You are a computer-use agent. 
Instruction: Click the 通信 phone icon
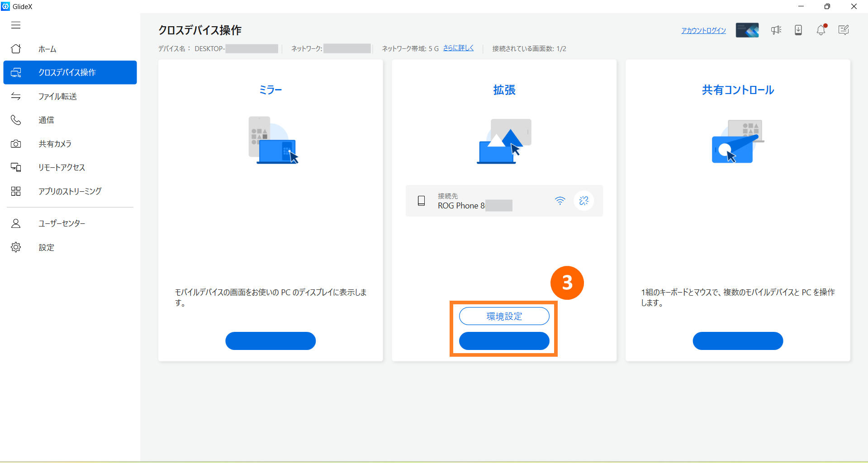tap(16, 120)
